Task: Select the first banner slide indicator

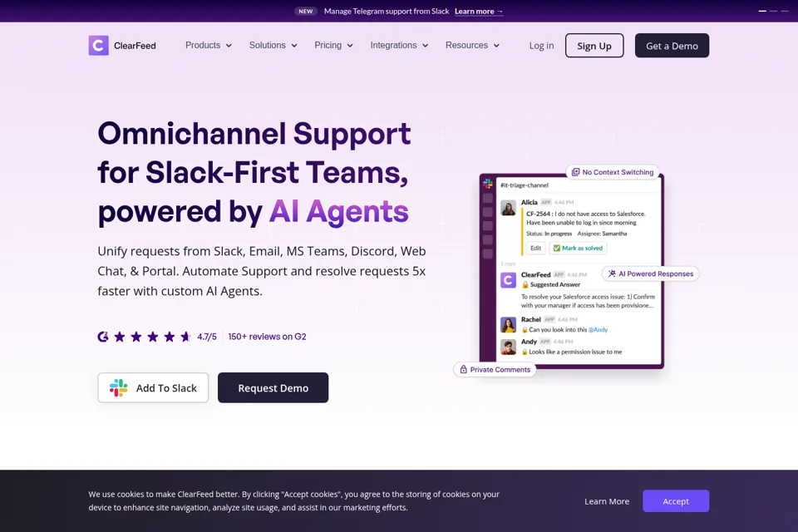Action: pos(762,11)
